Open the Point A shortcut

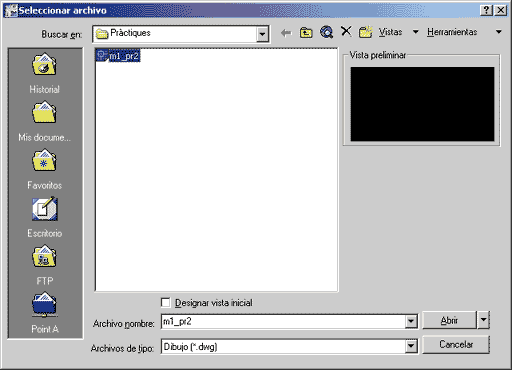coord(44,313)
